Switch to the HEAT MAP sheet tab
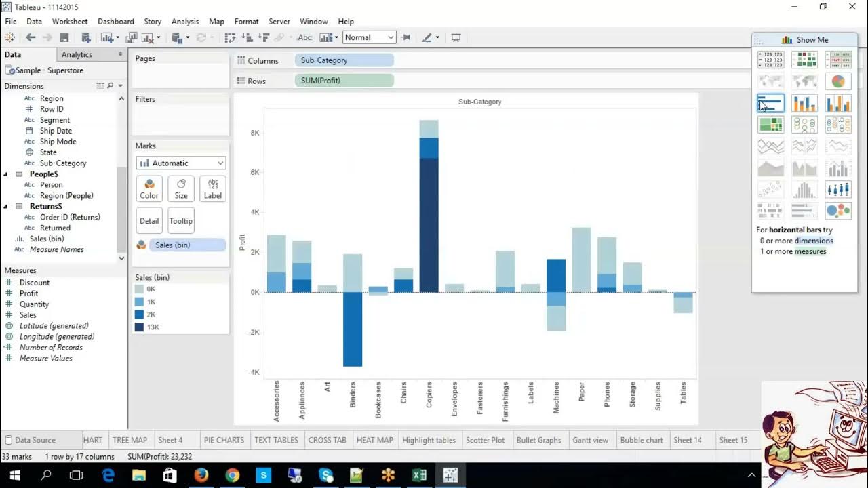Image resolution: width=868 pixels, height=488 pixels. (x=375, y=440)
